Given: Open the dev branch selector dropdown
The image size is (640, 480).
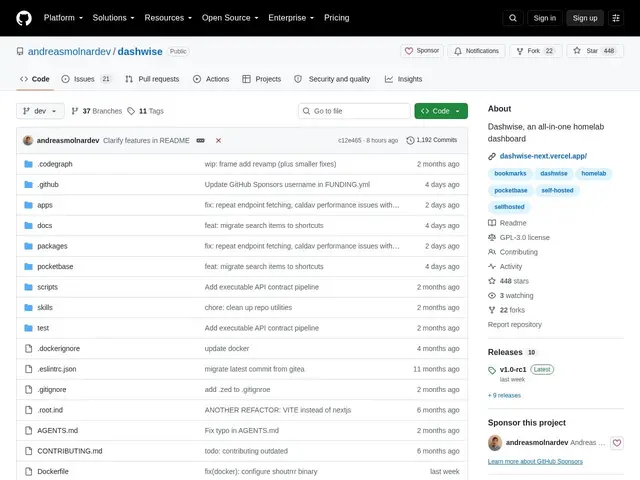Looking at the screenshot, I should [40, 111].
